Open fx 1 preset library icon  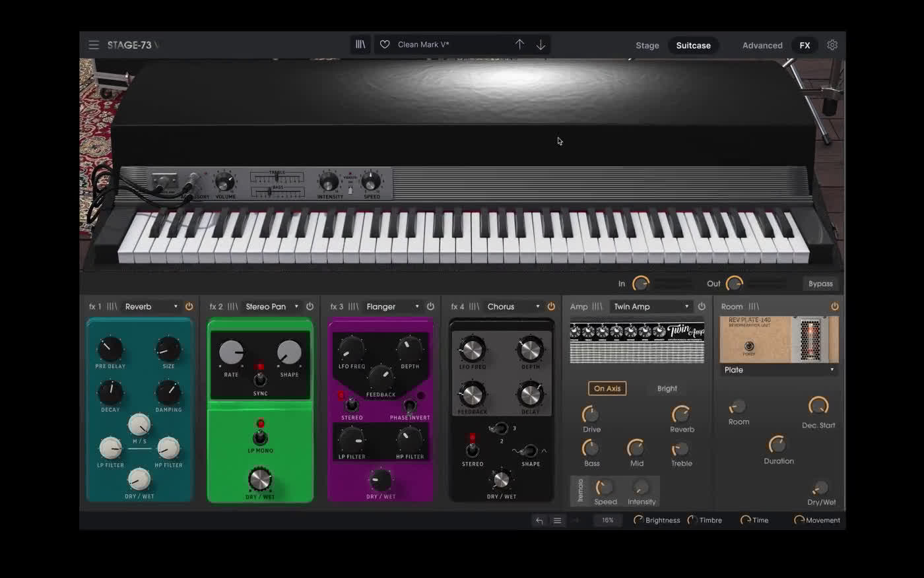pyautogui.click(x=112, y=307)
